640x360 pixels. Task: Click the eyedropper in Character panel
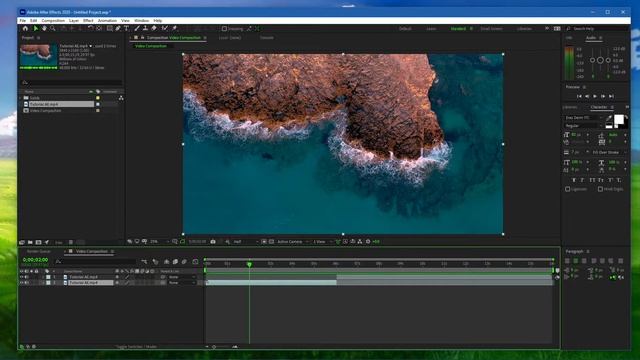[x=609, y=118]
